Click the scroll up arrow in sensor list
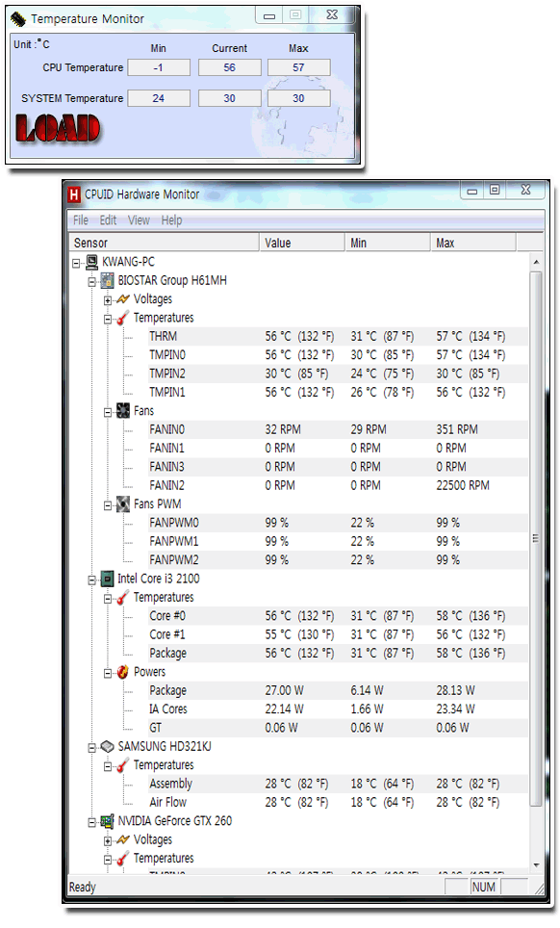The image size is (560, 928). [536, 262]
